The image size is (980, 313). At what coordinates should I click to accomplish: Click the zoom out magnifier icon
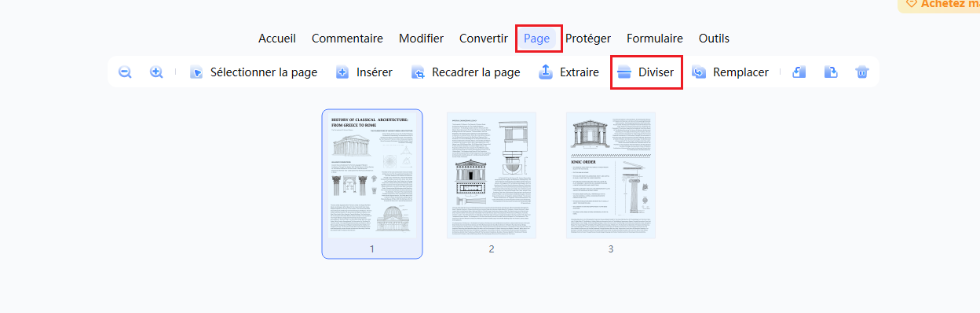(125, 72)
